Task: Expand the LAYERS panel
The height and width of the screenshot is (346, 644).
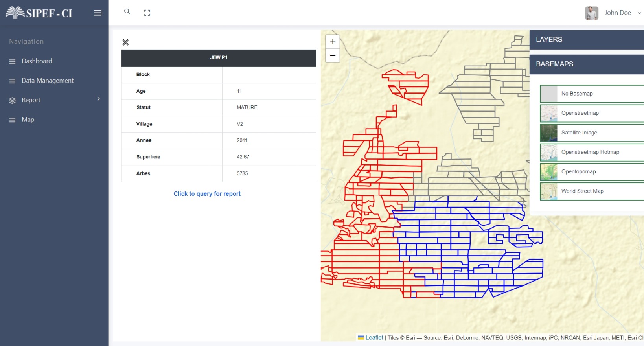Action: 587,40
